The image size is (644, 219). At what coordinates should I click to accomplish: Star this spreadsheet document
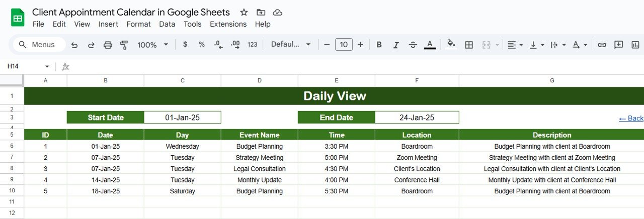click(x=244, y=12)
